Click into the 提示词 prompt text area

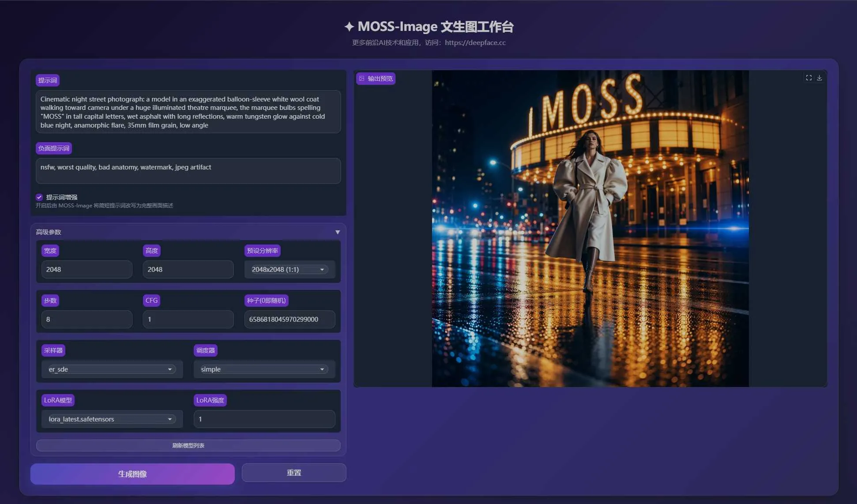[x=188, y=112]
